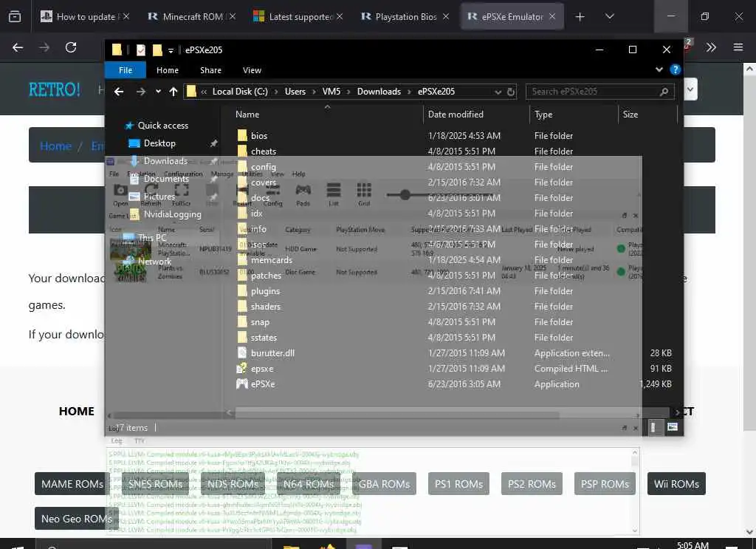The width and height of the screenshot is (756, 549).
Task: Sort by Date modified column
Action: click(x=455, y=115)
